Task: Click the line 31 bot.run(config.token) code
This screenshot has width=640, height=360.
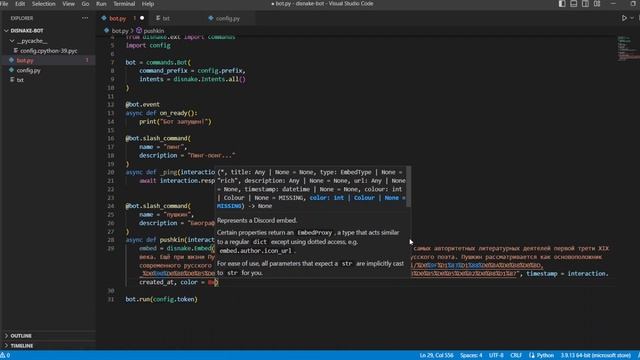Action: 161,299
